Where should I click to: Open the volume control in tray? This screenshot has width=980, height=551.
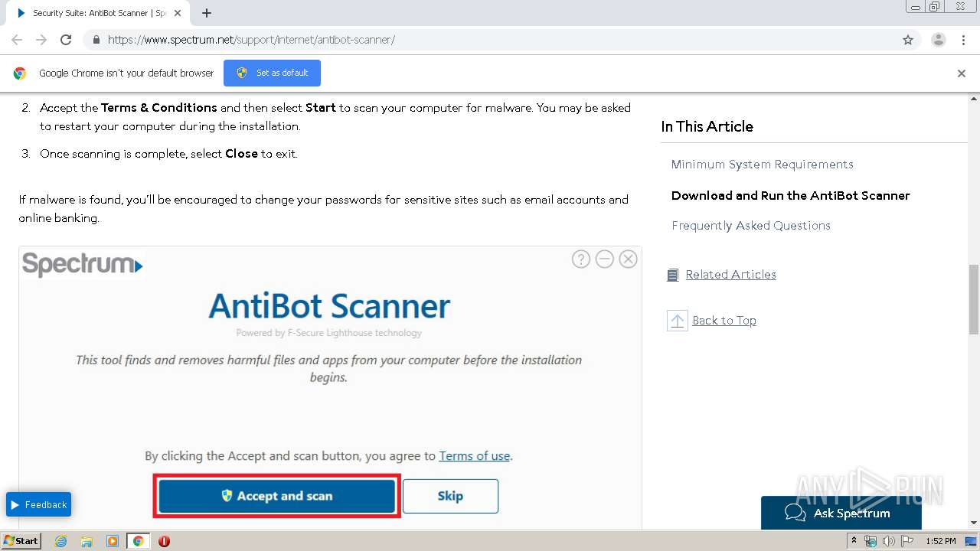[889, 541]
